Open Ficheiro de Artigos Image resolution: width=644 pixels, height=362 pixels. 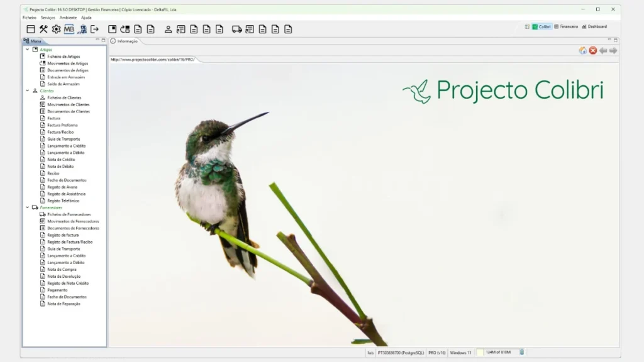point(64,57)
